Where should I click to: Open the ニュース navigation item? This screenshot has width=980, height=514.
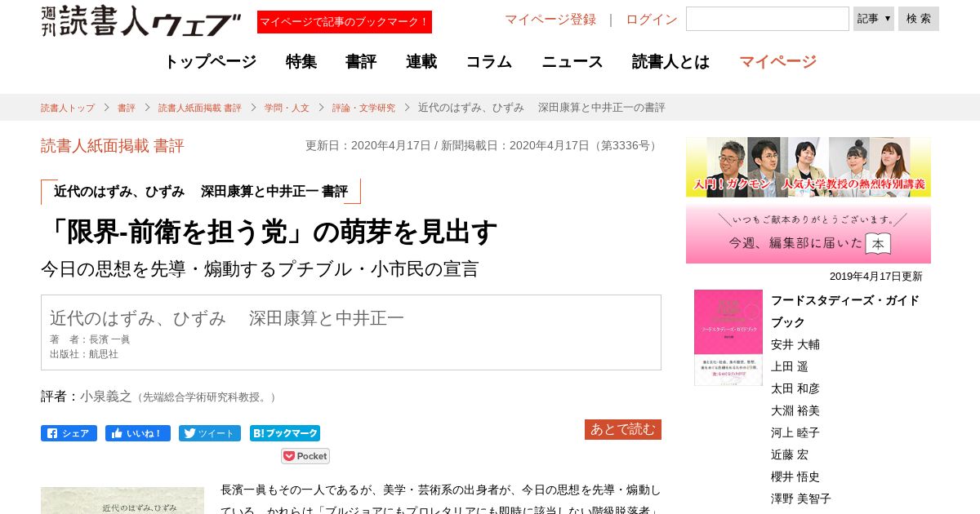(572, 62)
